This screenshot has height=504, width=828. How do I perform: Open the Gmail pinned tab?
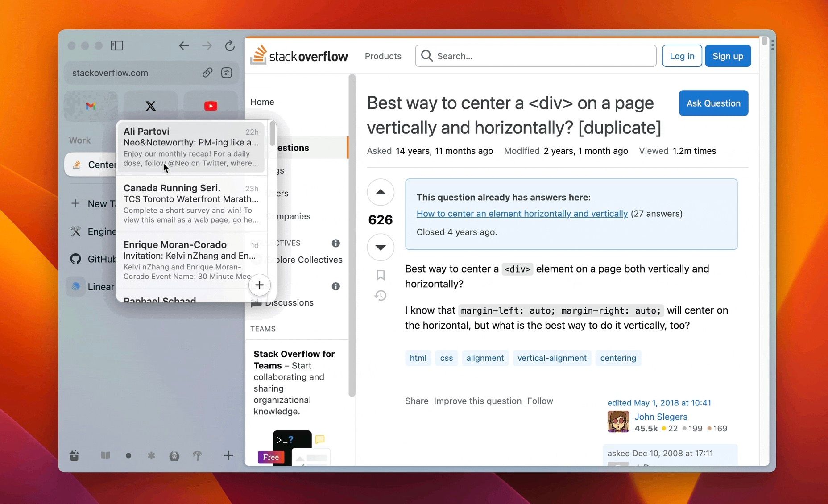[x=91, y=106]
